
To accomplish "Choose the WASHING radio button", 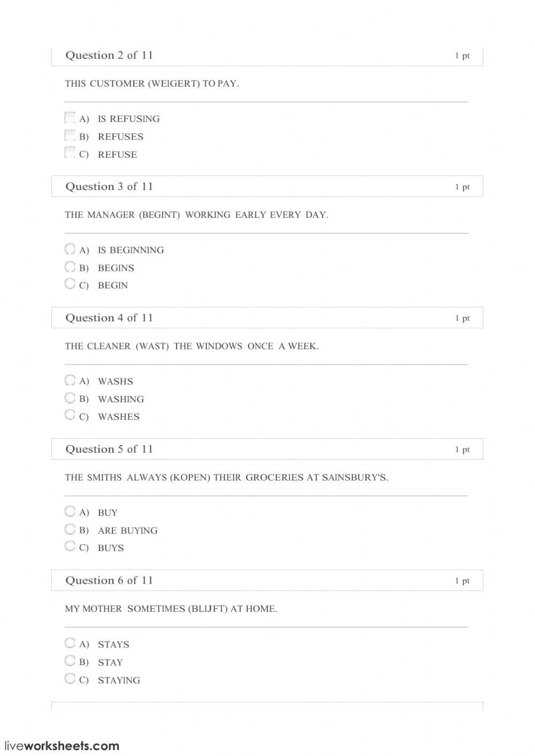I will (x=70, y=398).
